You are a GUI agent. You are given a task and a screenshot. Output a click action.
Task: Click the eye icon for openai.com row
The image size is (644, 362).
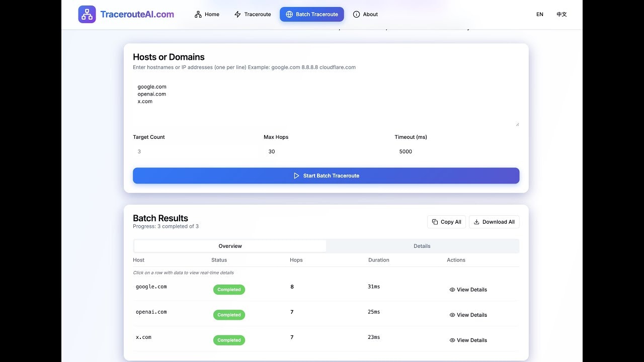click(x=452, y=315)
